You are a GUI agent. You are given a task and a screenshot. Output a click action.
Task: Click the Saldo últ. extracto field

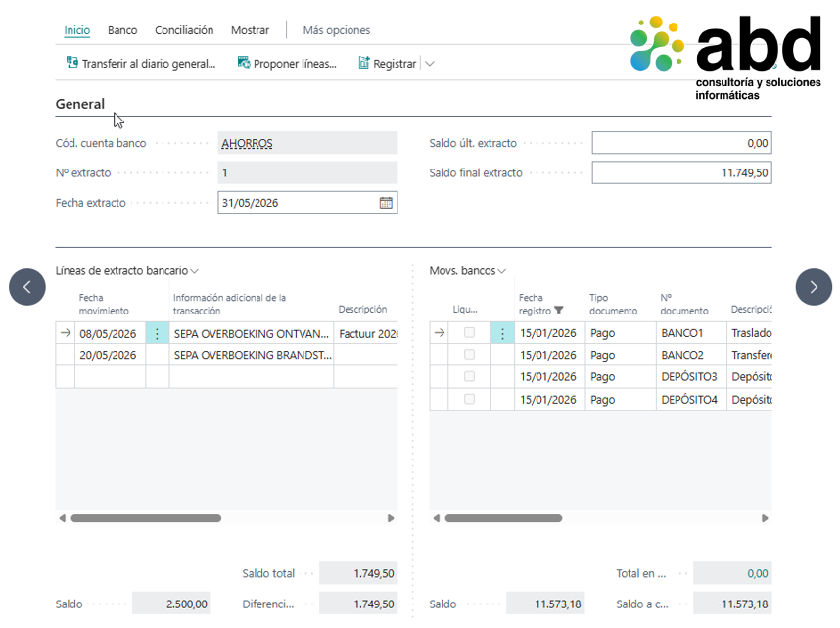pos(681,143)
